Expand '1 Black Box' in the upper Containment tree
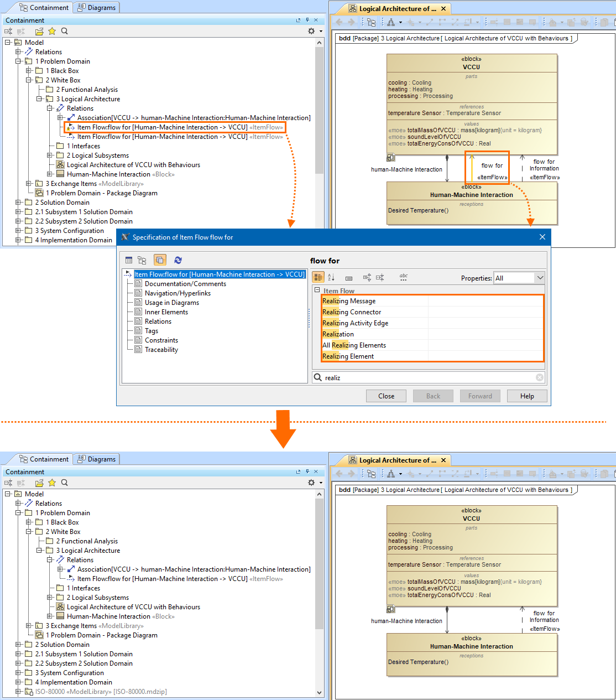 click(29, 71)
